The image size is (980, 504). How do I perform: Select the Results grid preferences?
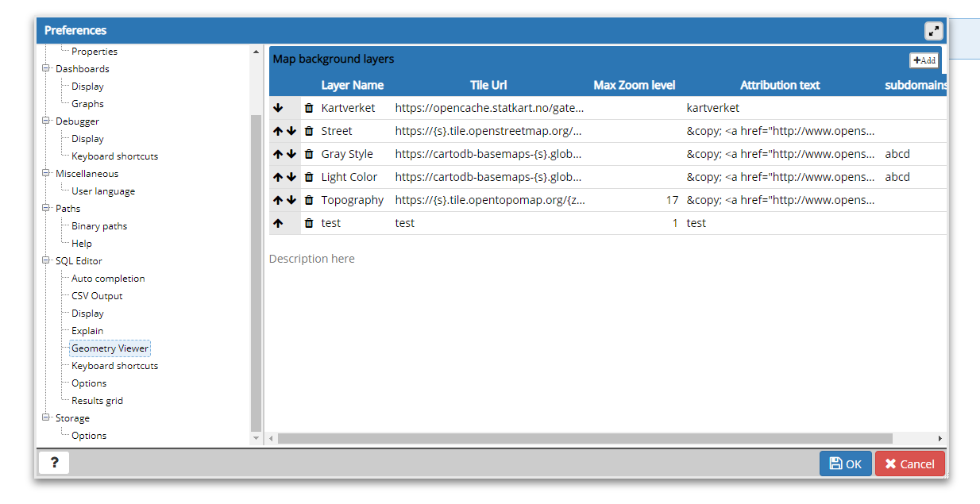point(97,401)
